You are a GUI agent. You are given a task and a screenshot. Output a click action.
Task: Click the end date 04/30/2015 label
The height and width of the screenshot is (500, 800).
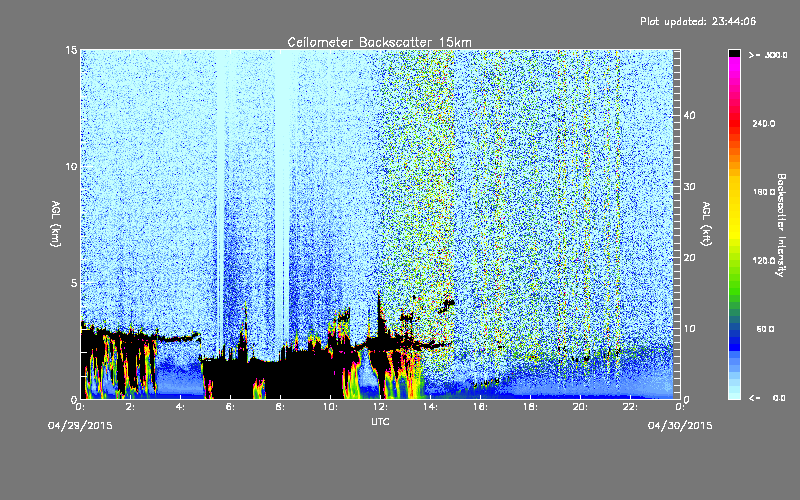(x=680, y=426)
